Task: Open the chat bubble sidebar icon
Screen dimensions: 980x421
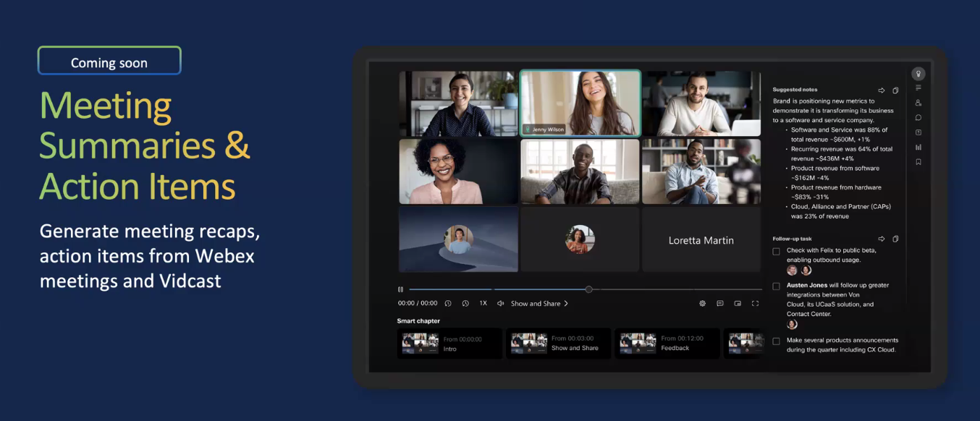Action: coord(918,117)
